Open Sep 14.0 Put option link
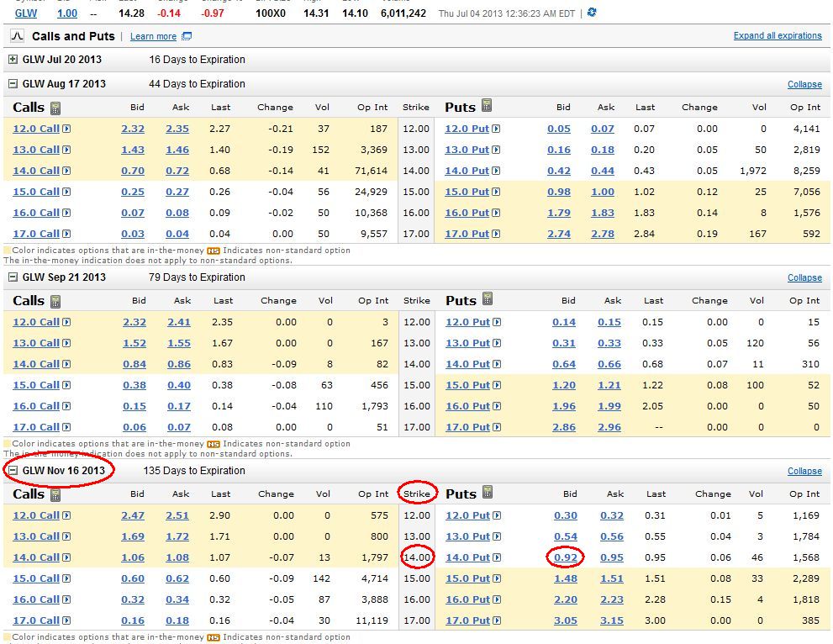This screenshot has width=833, height=644. (x=468, y=364)
